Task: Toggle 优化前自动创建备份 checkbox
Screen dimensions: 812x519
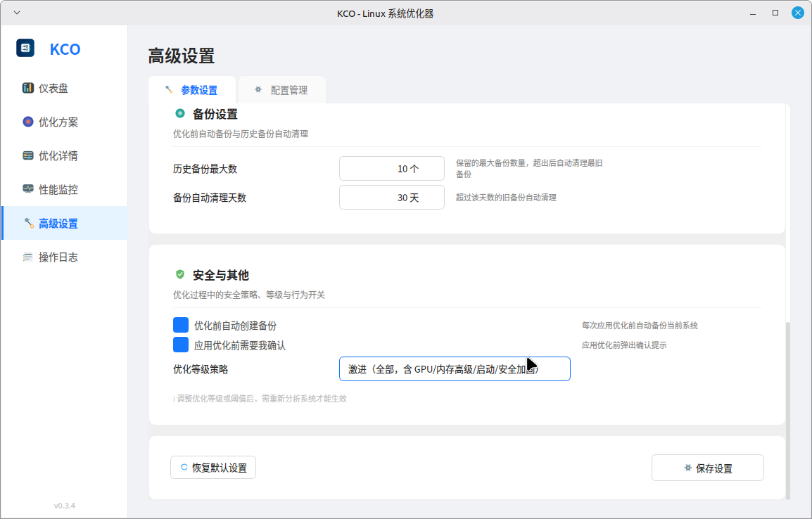Action: coord(181,325)
